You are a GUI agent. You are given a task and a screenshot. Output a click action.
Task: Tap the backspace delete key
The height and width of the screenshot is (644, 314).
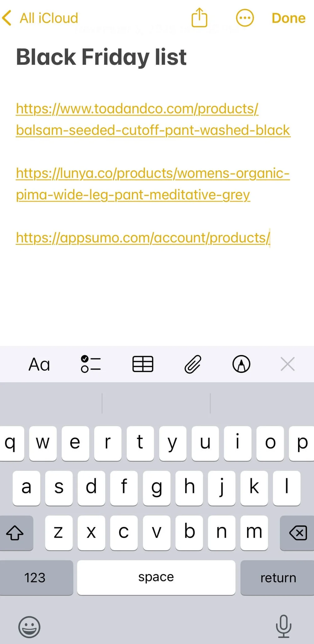click(297, 533)
